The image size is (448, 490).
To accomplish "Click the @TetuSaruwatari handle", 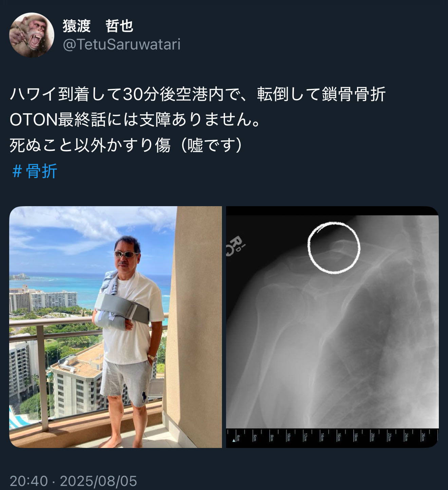I will pos(122,45).
